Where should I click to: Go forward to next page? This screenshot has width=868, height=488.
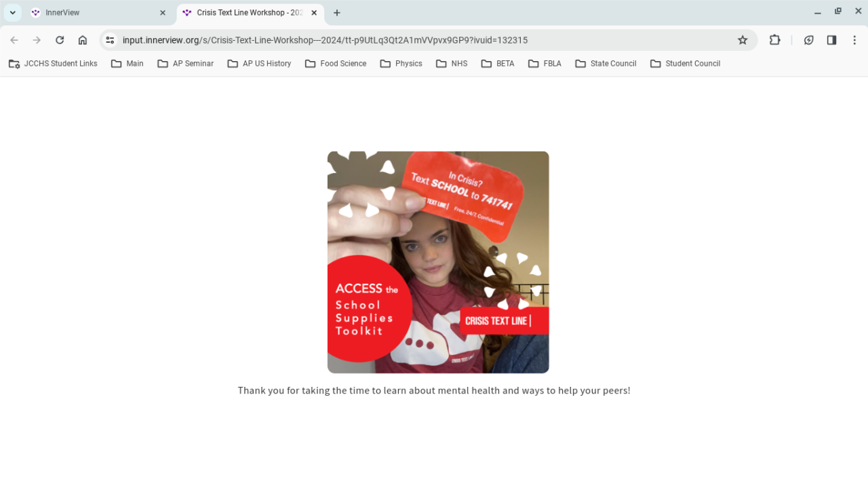click(37, 40)
